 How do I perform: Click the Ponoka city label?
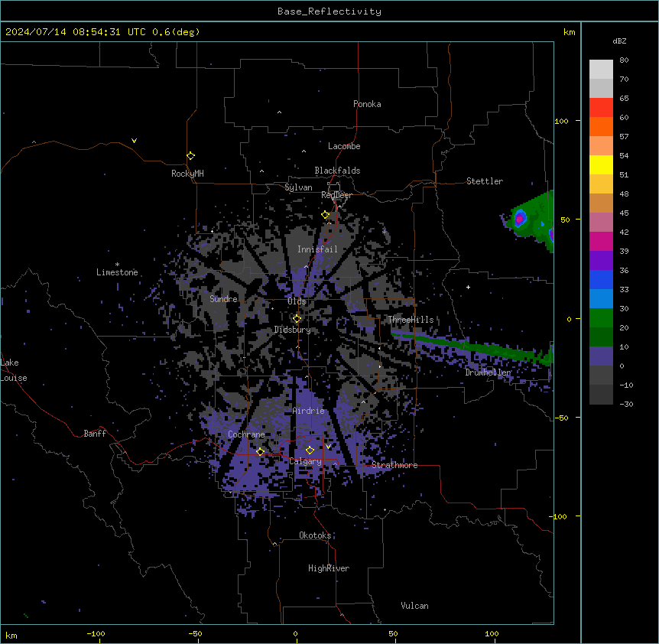pyautogui.click(x=367, y=104)
